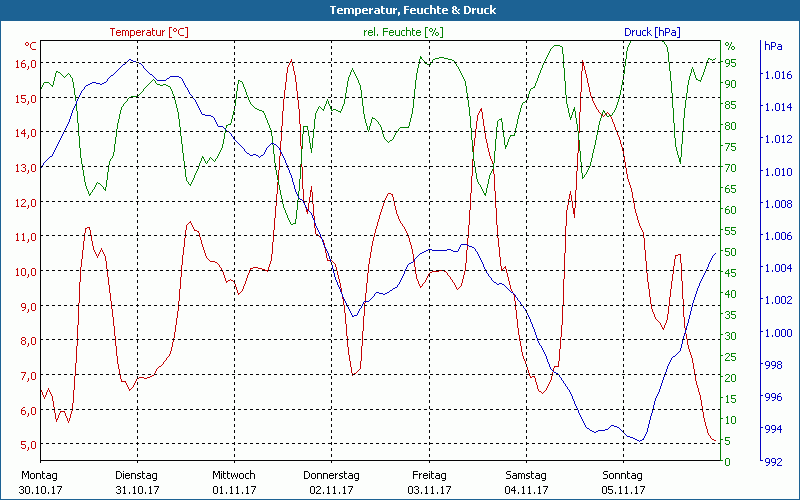The width and height of the screenshot is (800, 500).
Task: Pick the 'Dienstag' day label
Action: (137, 475)
